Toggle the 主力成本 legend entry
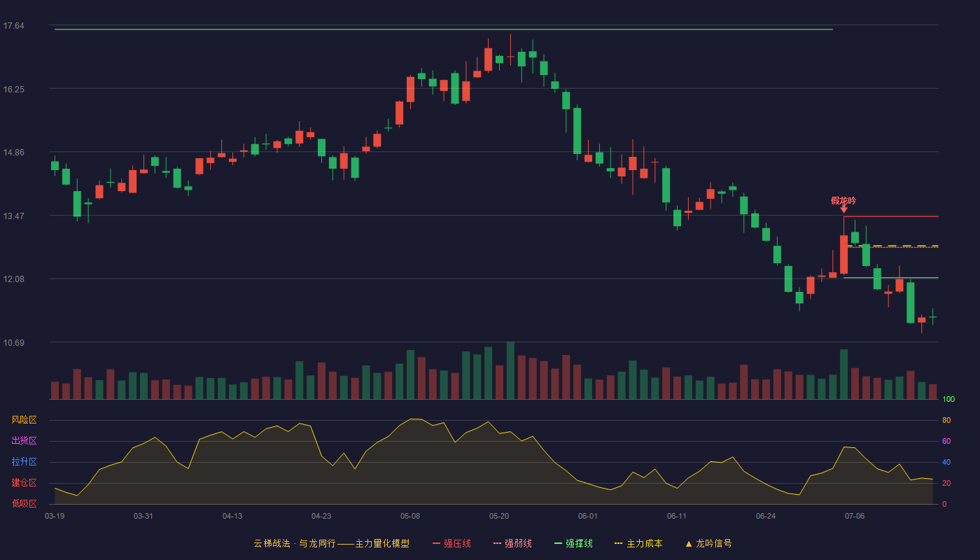 (x=638, y=543)
